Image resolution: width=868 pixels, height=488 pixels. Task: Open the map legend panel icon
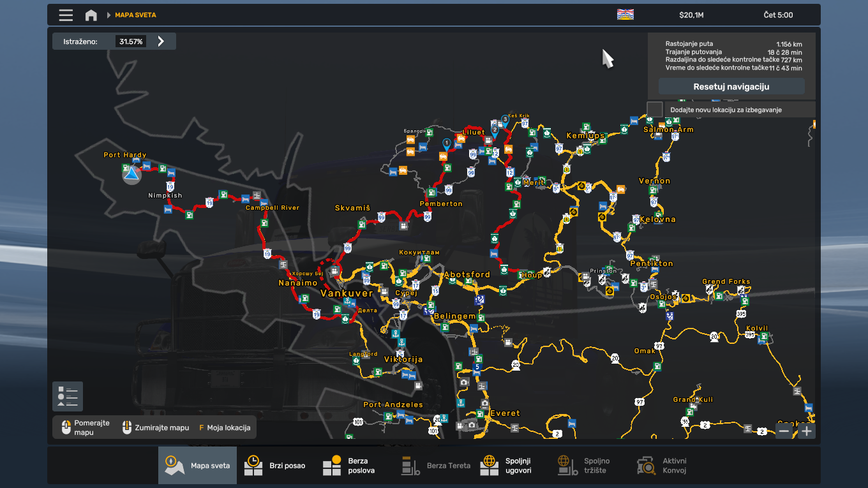click(68, 396)
